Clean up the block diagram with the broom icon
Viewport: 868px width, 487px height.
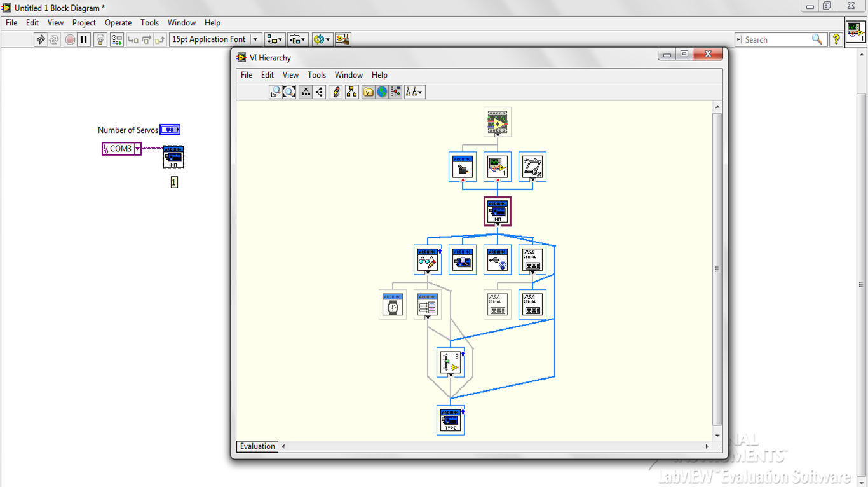(343, 39)
